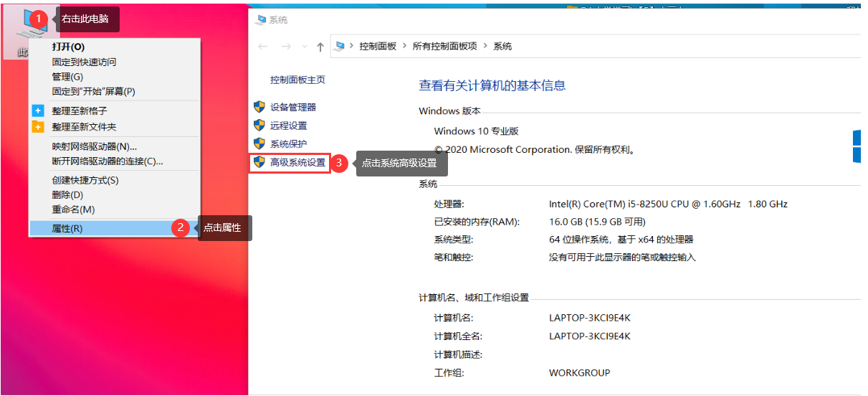Choose 整理至新文件夹 menu entry
Image resolution: width=868 pixels, height=396 pixels.
coord(114,126)
